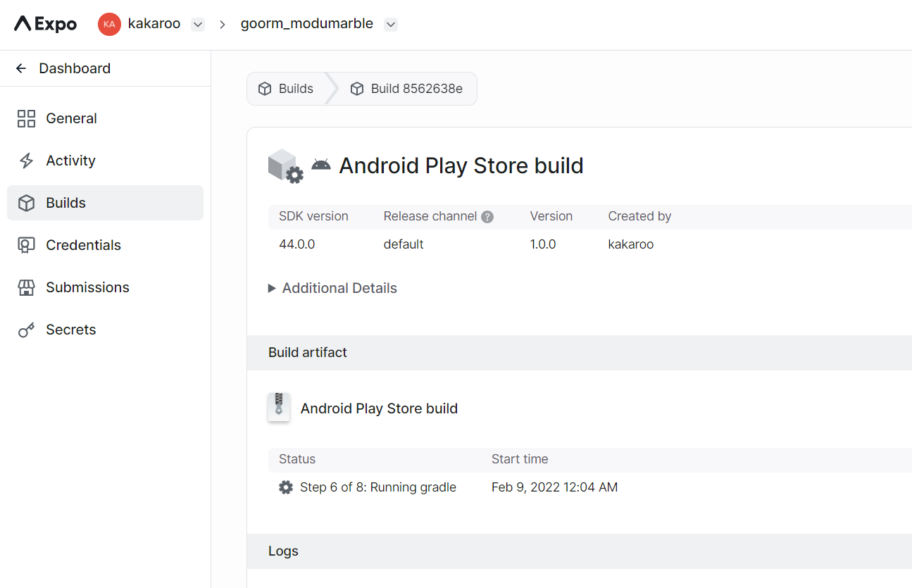This screenshot has height=588, width=912.
Task: Open the goorm_modumarble project dropdown
Action: (x=391, y=25)
